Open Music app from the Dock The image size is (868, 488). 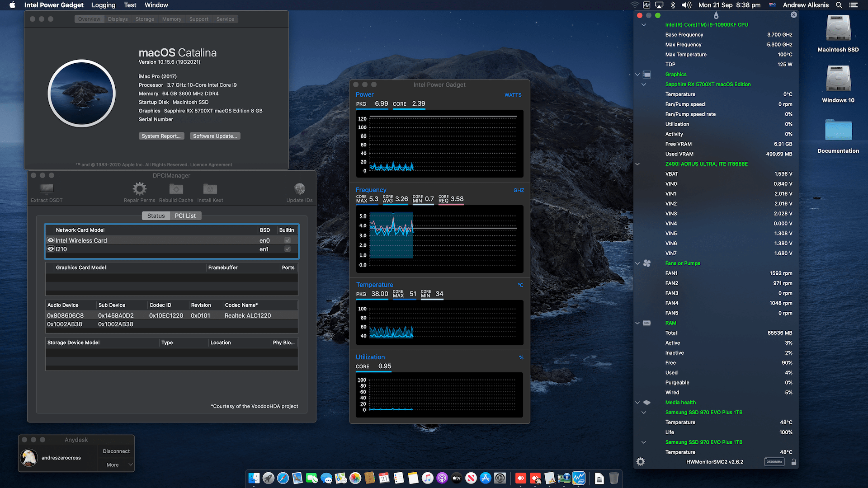(428, 478)
